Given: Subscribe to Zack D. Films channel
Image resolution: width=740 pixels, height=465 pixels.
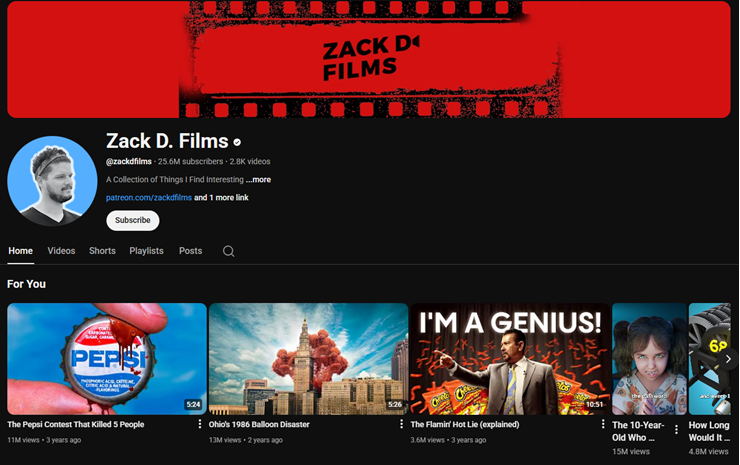Looking at the screenshot, I should (132, 220).
